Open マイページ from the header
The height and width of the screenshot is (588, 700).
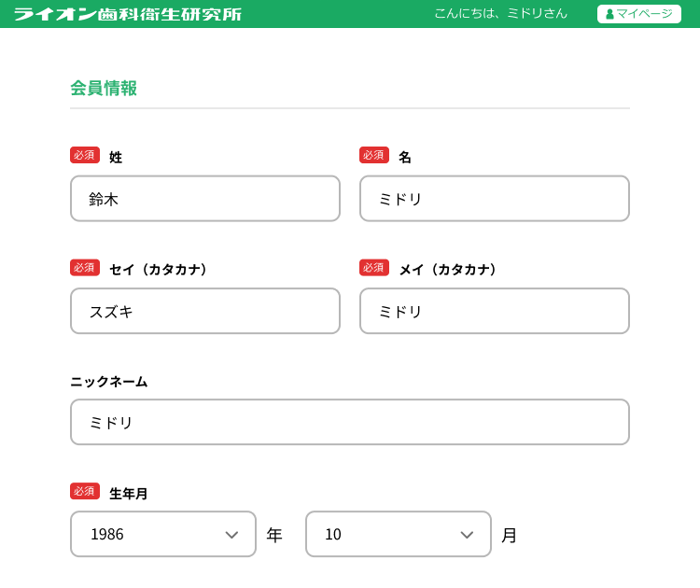point(638,14)
